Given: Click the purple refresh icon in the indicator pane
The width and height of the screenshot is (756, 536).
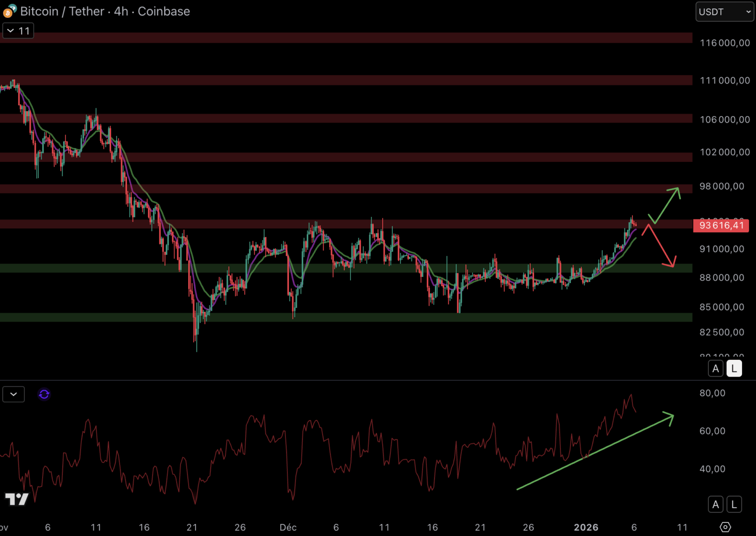Looking at the screenshot, I should [44, 394].
